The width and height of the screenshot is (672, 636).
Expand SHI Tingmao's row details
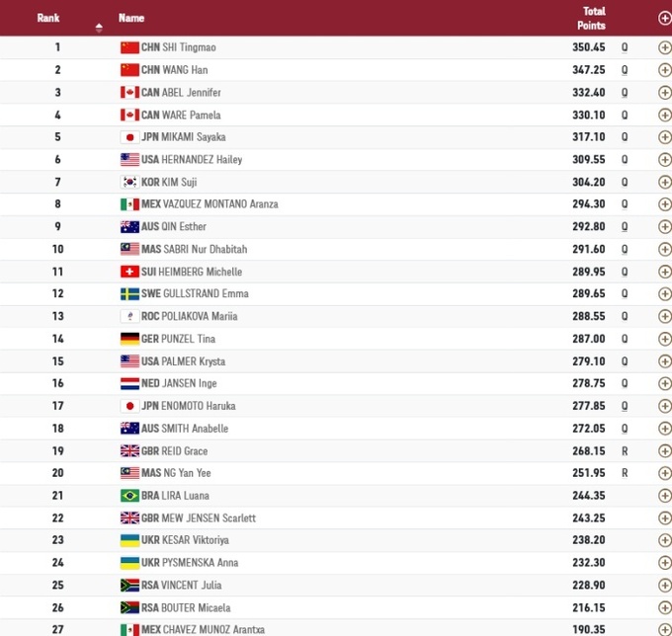coord(664,47)
